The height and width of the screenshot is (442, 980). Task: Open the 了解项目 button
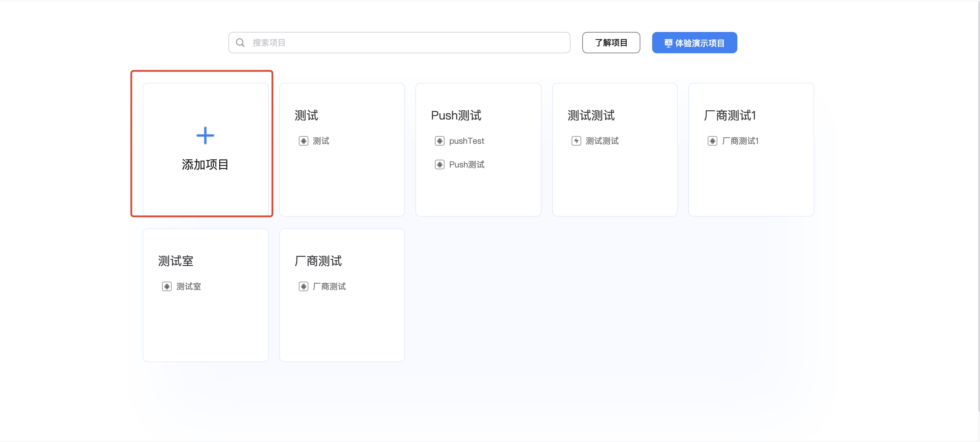pos(611,43)
